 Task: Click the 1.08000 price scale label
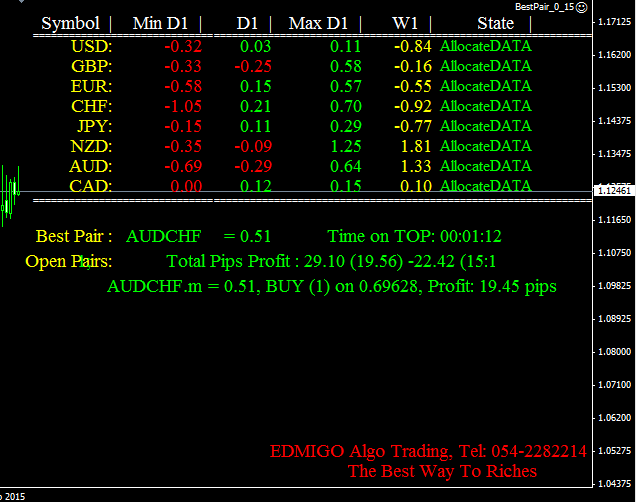click(x=615, y=352)
